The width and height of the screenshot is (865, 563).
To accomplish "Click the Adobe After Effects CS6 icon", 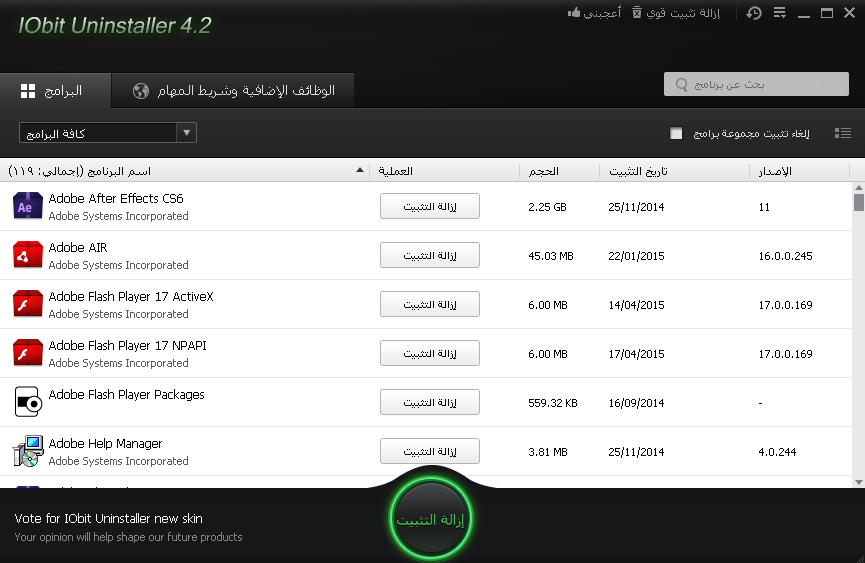I will pyautogui.click(x=28, y=206).
